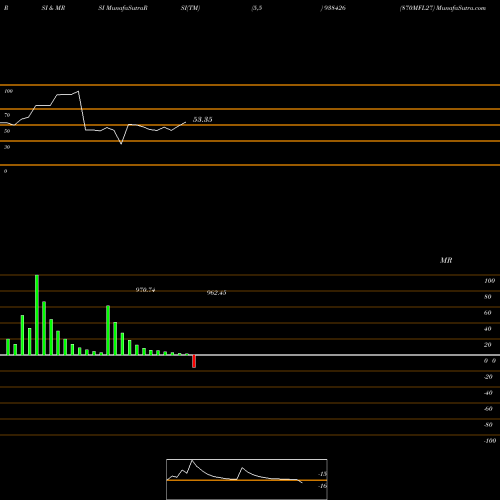Click the 962.45 price label

click(216, 292)
